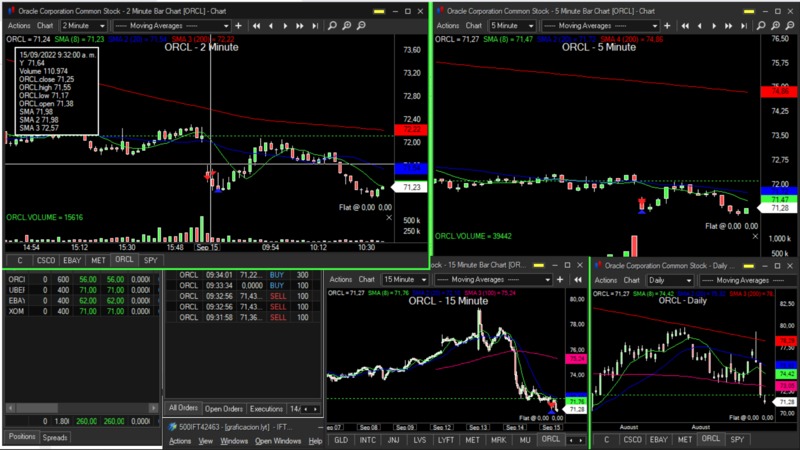Open the Open Orders tab
Screen dimensions: 800x450
[223, 409]
